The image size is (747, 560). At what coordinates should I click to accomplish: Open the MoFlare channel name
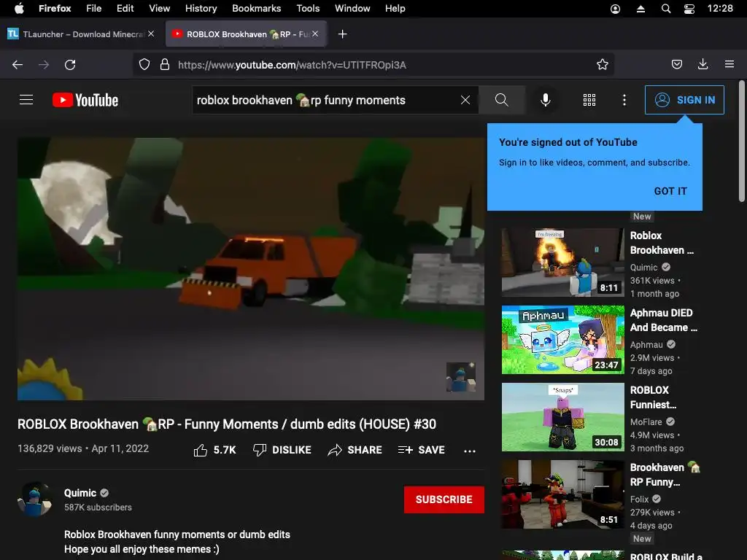click(646, 422)
